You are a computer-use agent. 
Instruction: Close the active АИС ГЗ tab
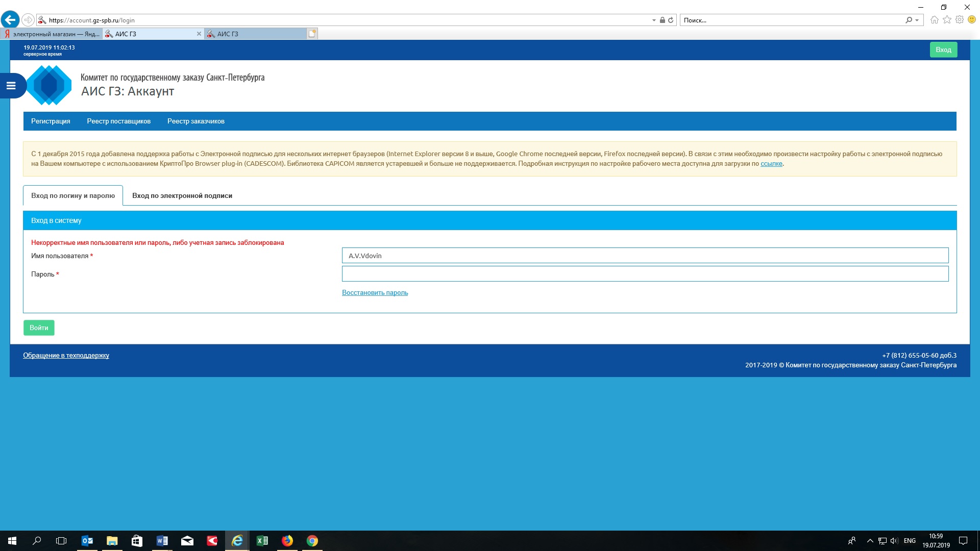pos(199,34)
